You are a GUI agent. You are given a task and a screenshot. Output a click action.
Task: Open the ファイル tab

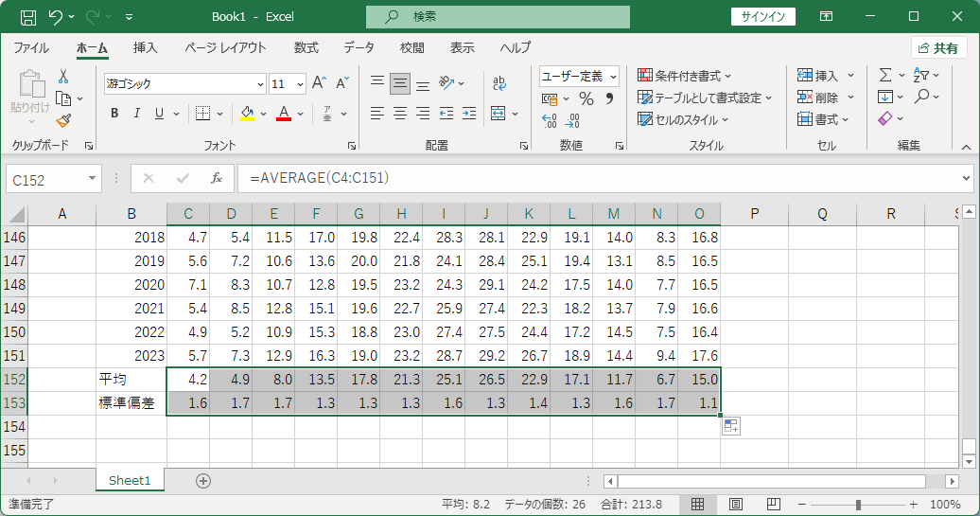tap(31, 47)
